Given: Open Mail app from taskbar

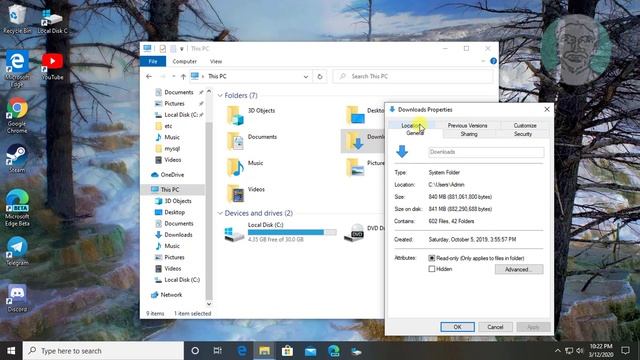Looking at the screenshot, I should pos(310,351).
